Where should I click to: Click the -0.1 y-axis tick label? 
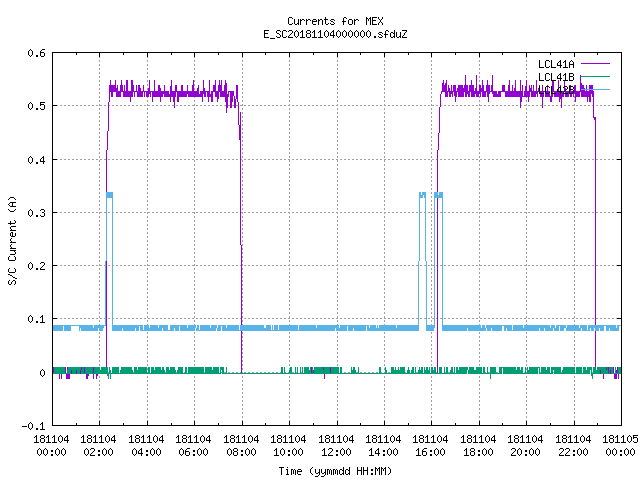(33, 426)
